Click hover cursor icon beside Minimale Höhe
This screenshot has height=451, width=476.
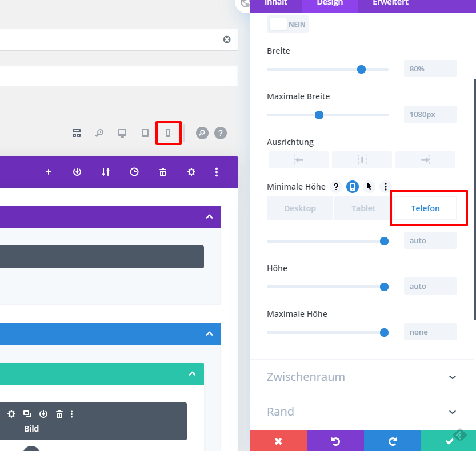tap(370, 187)
